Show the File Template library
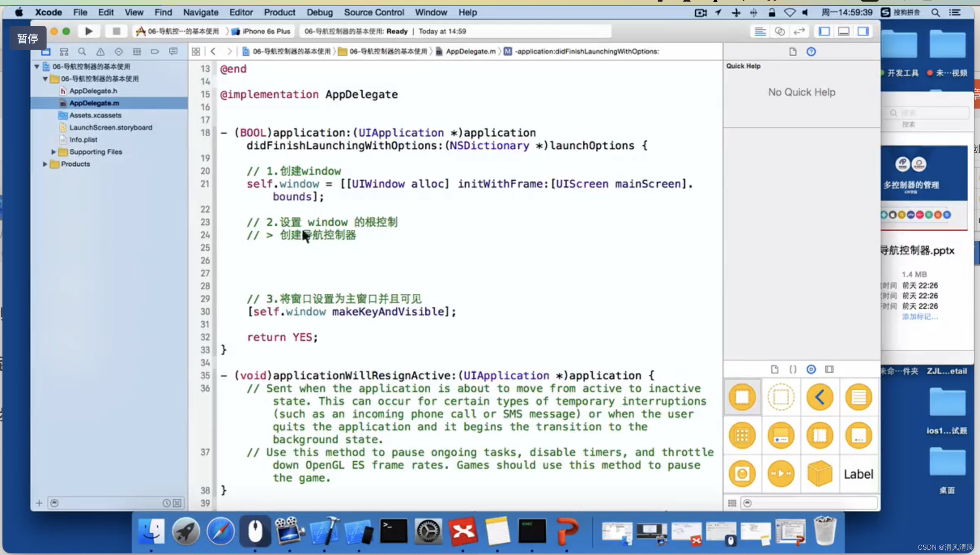The image size is (980, 555). 774,369
